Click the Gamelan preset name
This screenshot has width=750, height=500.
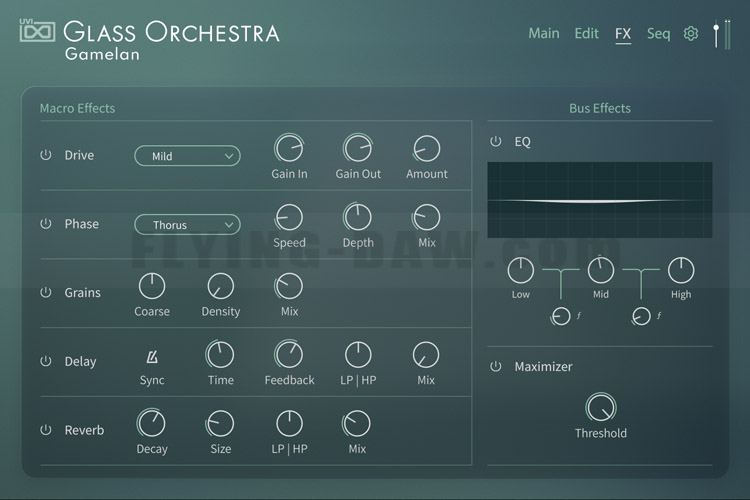tap(102, 54)
